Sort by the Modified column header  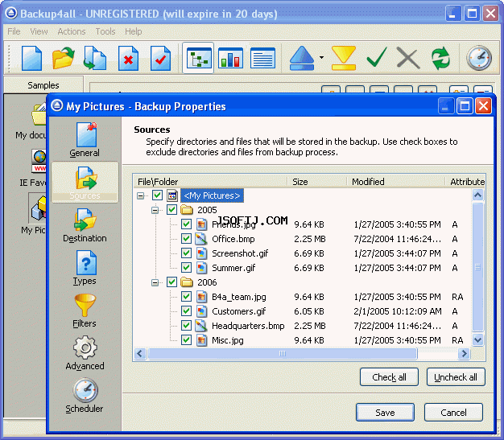(396, 182)
